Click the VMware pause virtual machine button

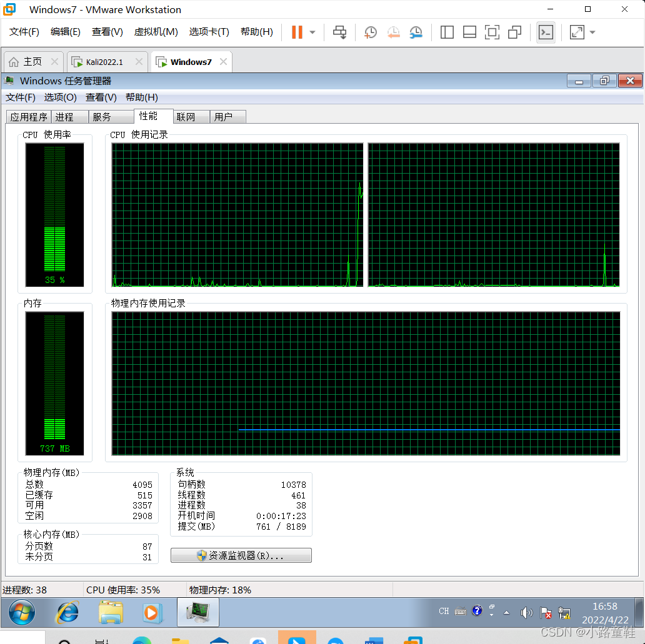click(x=297, y=32)
